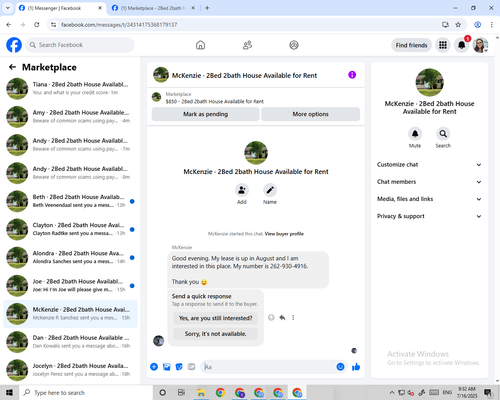Click the Windows taskbar search box
This screenshot has width=500, height=400.
point(86,393)
